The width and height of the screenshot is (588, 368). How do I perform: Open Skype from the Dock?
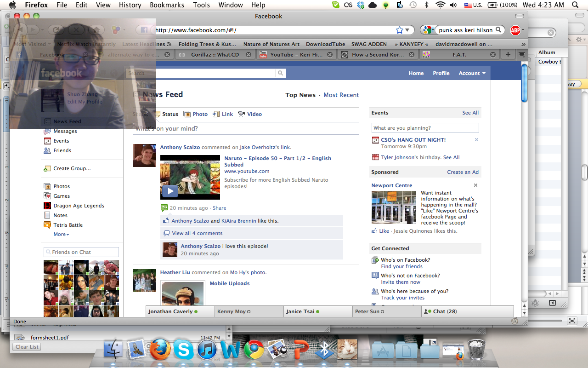tap(183, 350)
